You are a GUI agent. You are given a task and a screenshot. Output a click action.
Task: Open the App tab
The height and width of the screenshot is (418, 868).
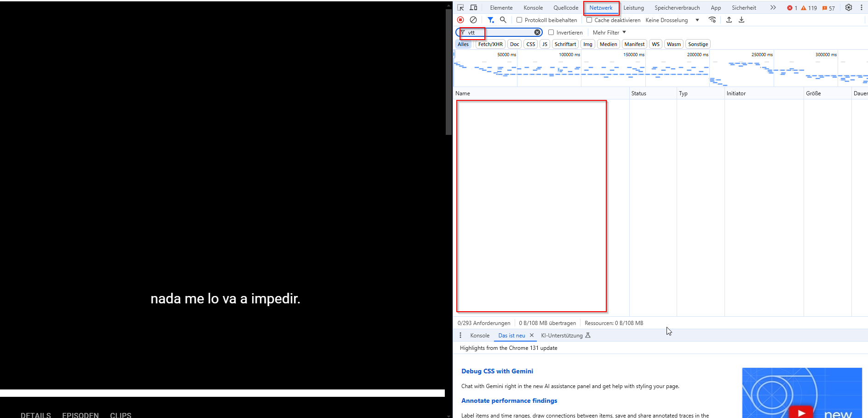pyautogui.click(x=716, y=8)
